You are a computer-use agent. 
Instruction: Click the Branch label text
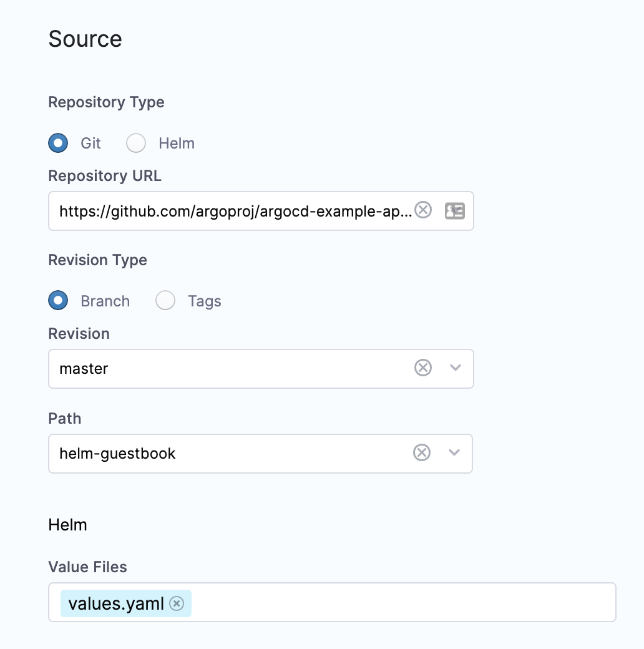tap(105, 300)
